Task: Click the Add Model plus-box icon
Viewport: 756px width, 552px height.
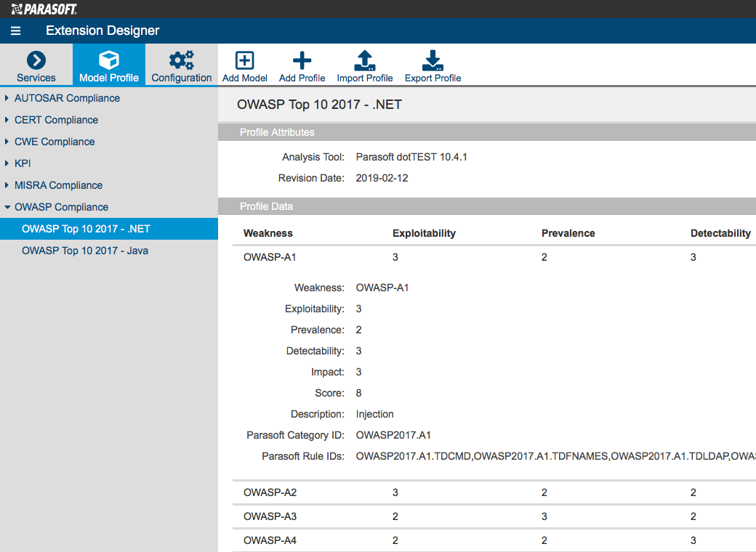Action: pyautogui.click(x=244, y=61)
